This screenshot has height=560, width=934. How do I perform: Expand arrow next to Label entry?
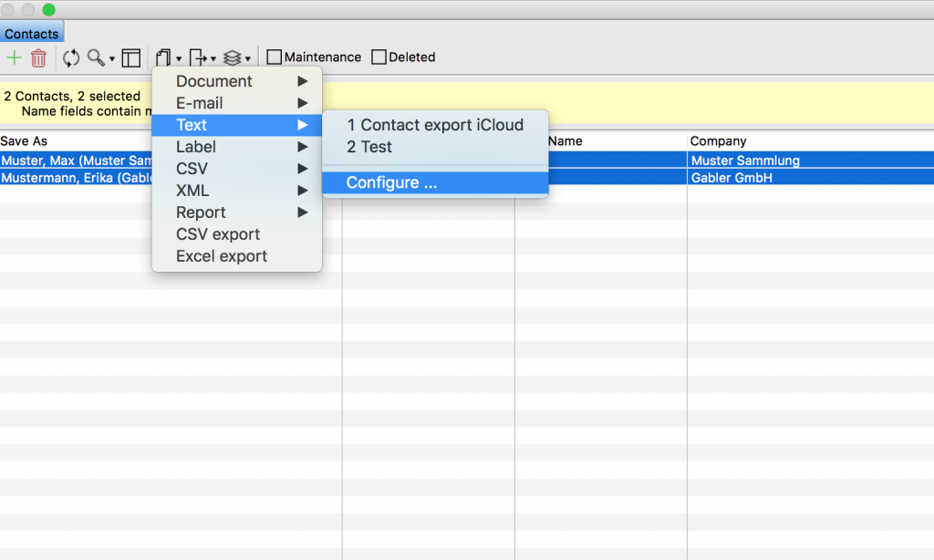coord(303,147)
